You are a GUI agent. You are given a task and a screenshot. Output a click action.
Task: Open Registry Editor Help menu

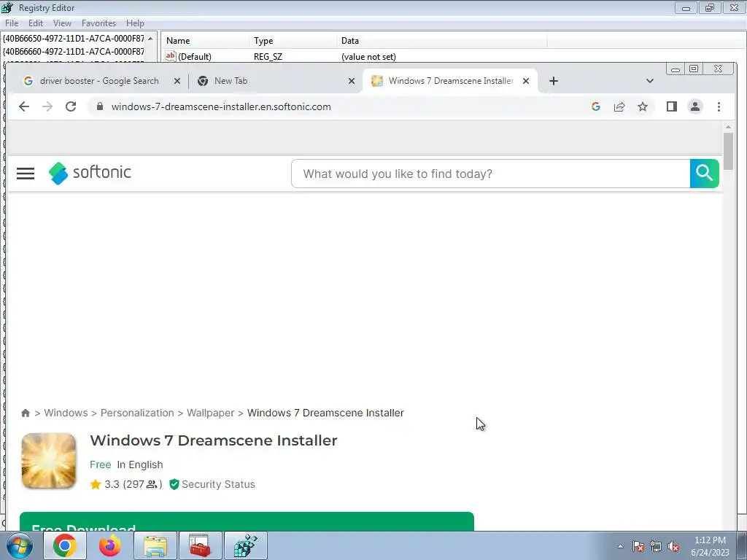tap(135, 23)
